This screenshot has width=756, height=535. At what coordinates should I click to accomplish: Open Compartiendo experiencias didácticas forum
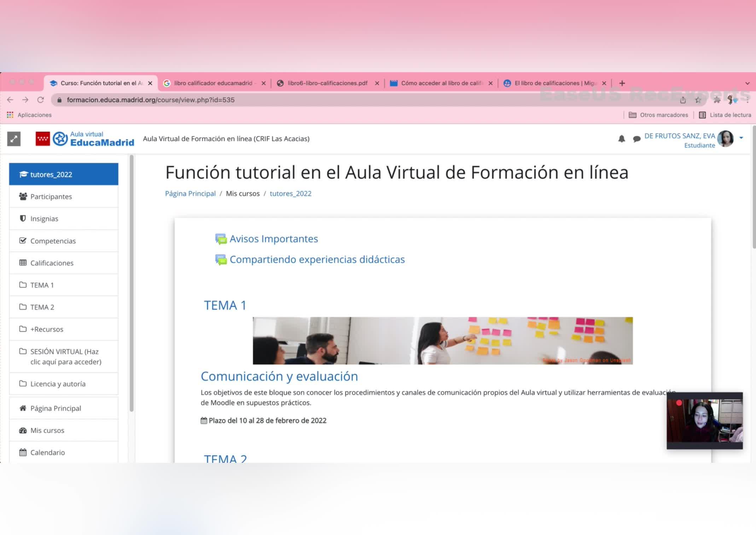(317, 259)
